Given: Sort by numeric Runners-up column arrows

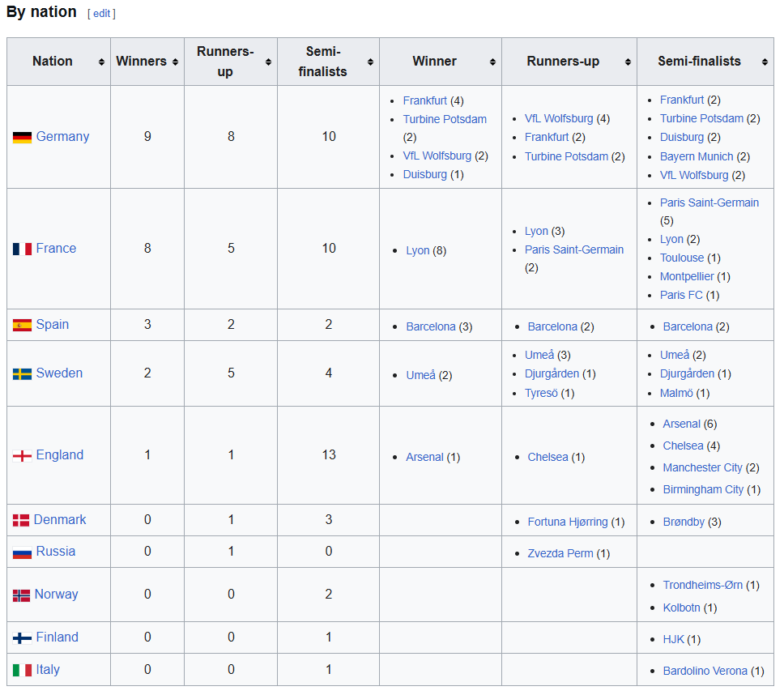Looking at the screenshot, I should point(269,62).
